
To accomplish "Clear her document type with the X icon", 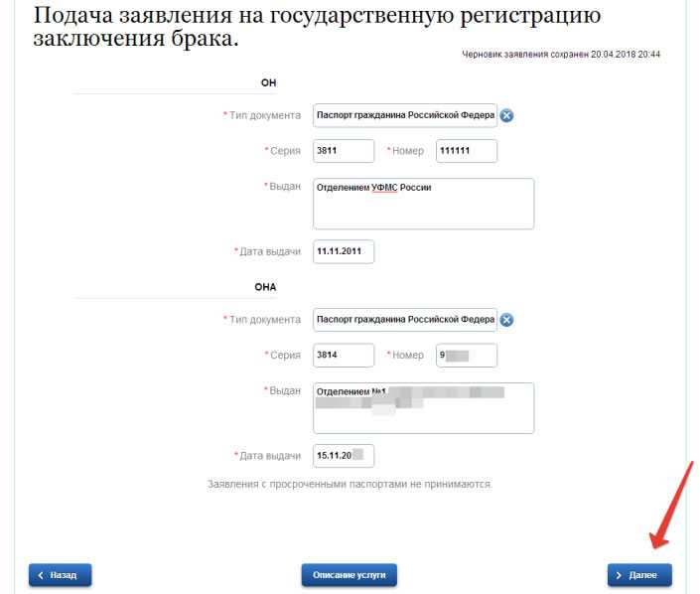I will [506, 320].
